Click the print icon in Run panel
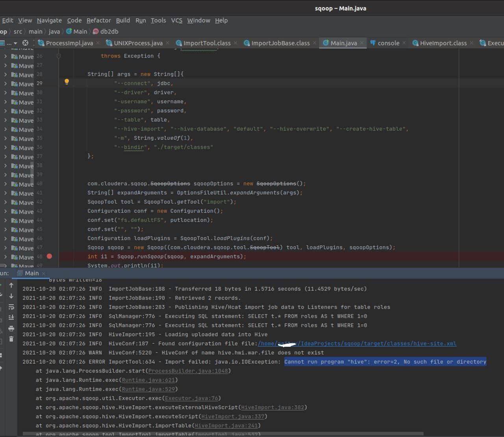Screen dimensions: 504x437 (x=11, y=329)
